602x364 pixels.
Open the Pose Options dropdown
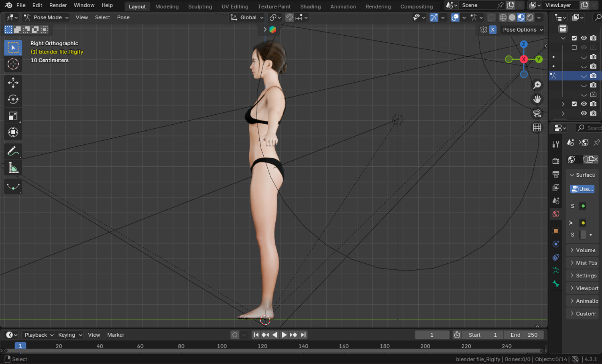[x=523, y=30]
